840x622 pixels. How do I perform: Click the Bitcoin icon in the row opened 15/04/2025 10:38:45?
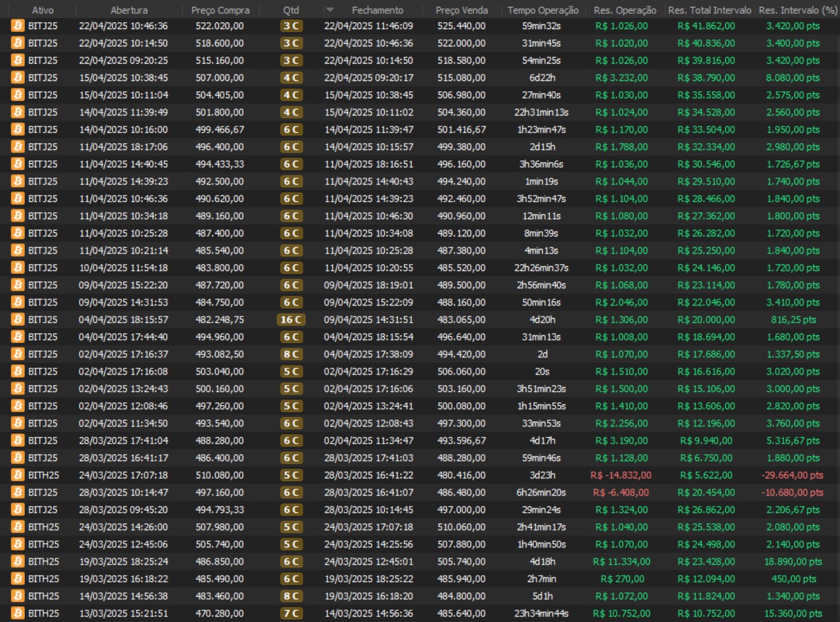click(x=17, y=77)
